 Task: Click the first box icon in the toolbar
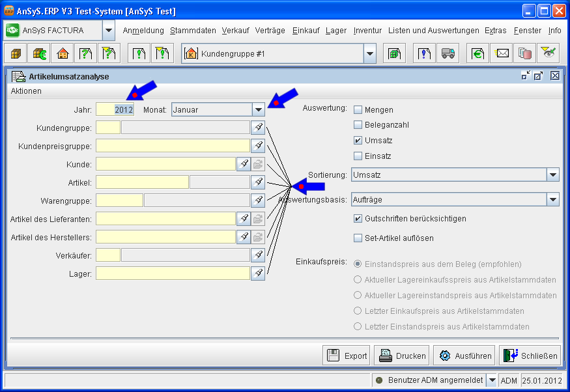point(16,53)
